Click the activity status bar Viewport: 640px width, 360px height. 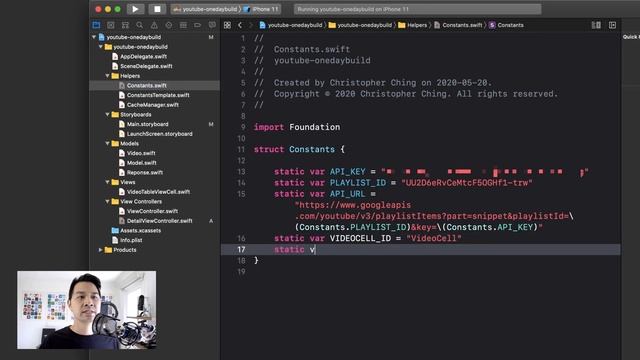(418, 9)
